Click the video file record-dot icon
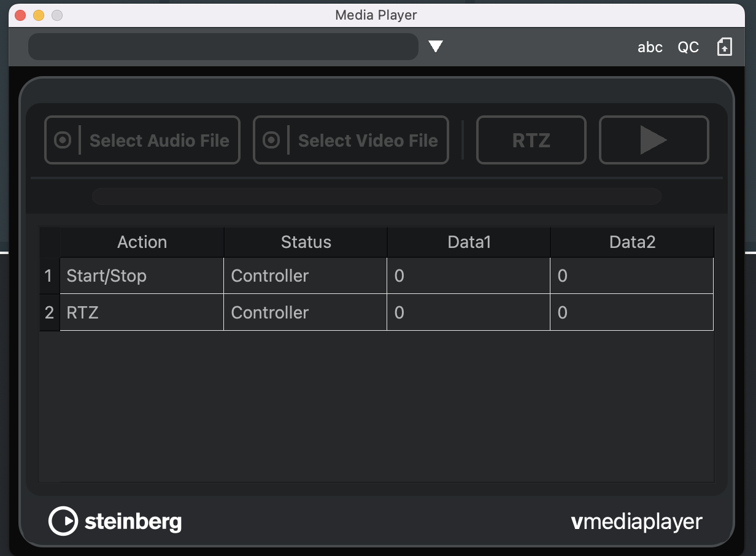 click(271, 141)
